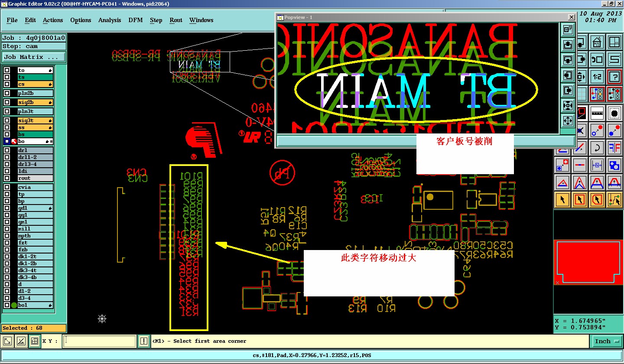This screenshot has width=624, height=364.
Task: Open the Job Matrix ... button
Action: click(34, 57)
